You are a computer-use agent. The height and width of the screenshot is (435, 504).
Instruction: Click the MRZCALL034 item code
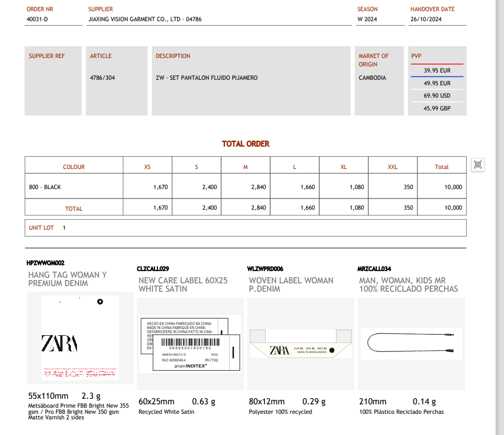pyautogui.click(x=374, y=269)
